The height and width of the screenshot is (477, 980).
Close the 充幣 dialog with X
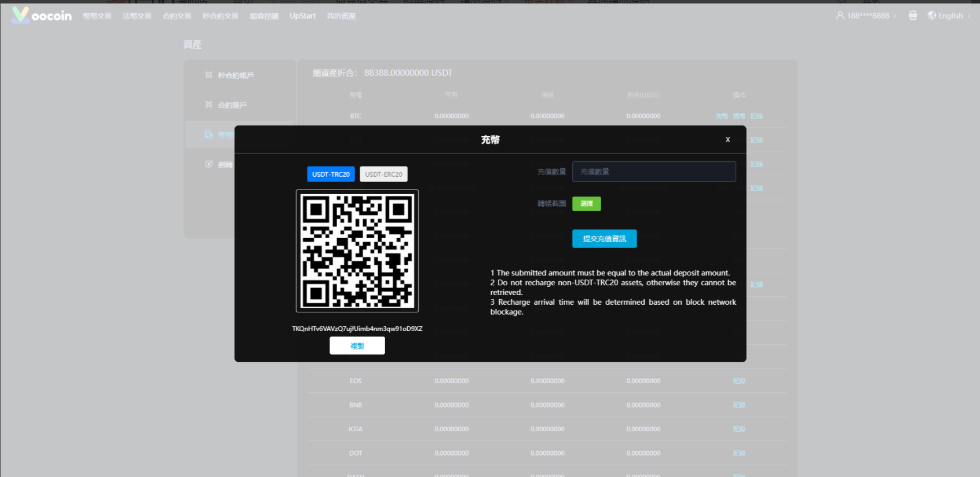coord(727,140)
